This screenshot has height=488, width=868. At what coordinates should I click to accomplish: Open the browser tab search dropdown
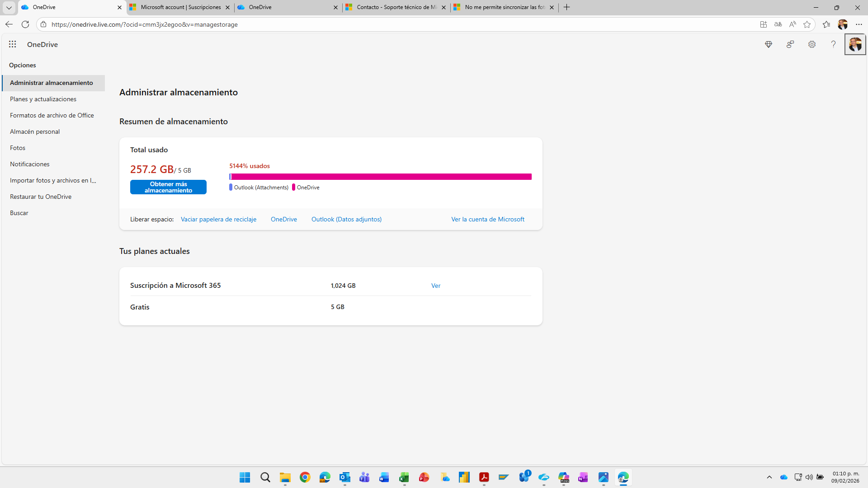click(x=9, y=7)
